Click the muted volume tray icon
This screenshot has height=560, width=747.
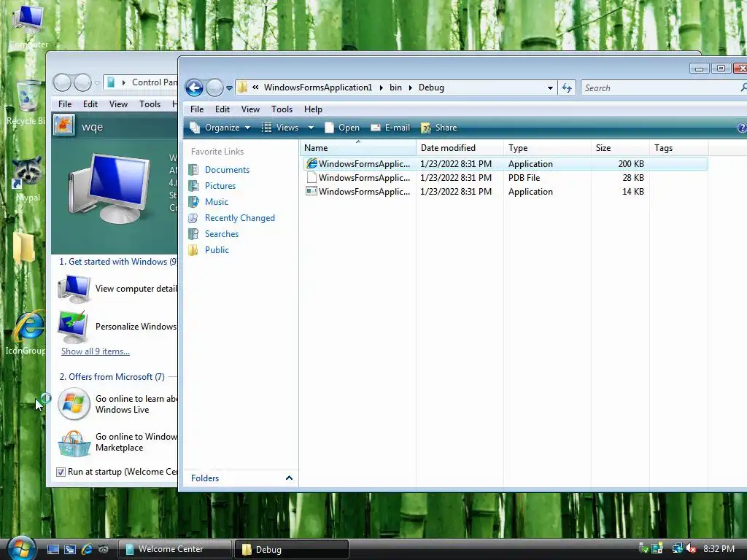691,549
